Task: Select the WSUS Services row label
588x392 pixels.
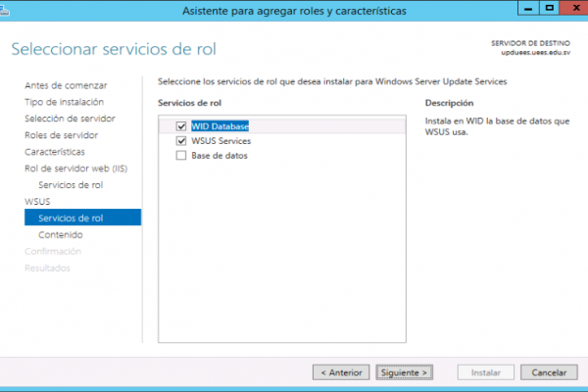Action: [220, 141]
